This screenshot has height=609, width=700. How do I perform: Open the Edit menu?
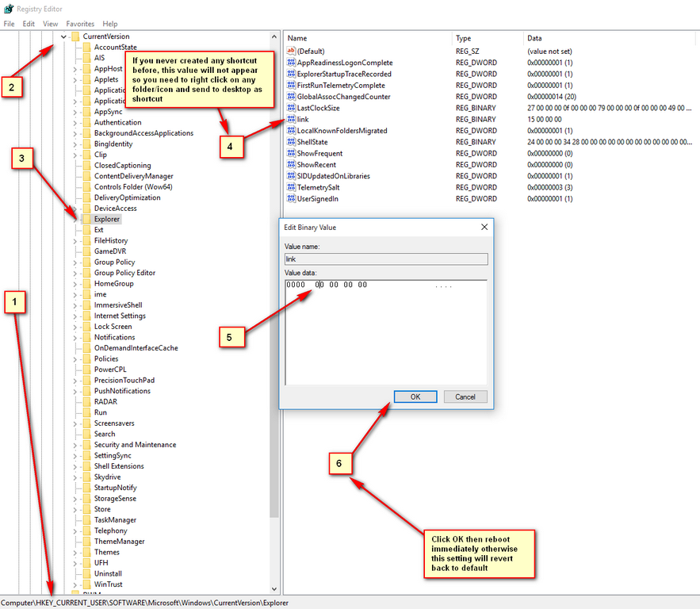29,24
